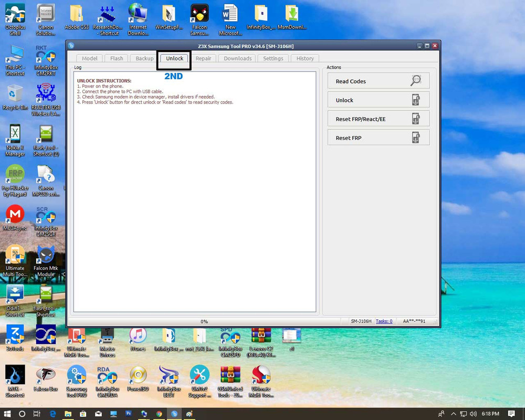Open the New Microsoft Word document icon

tap(230, 19)
